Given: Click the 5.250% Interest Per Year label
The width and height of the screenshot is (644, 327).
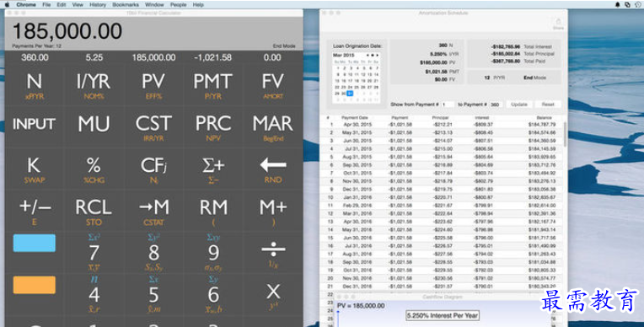Looking at the screenshot, I should [x=443, y=315].
